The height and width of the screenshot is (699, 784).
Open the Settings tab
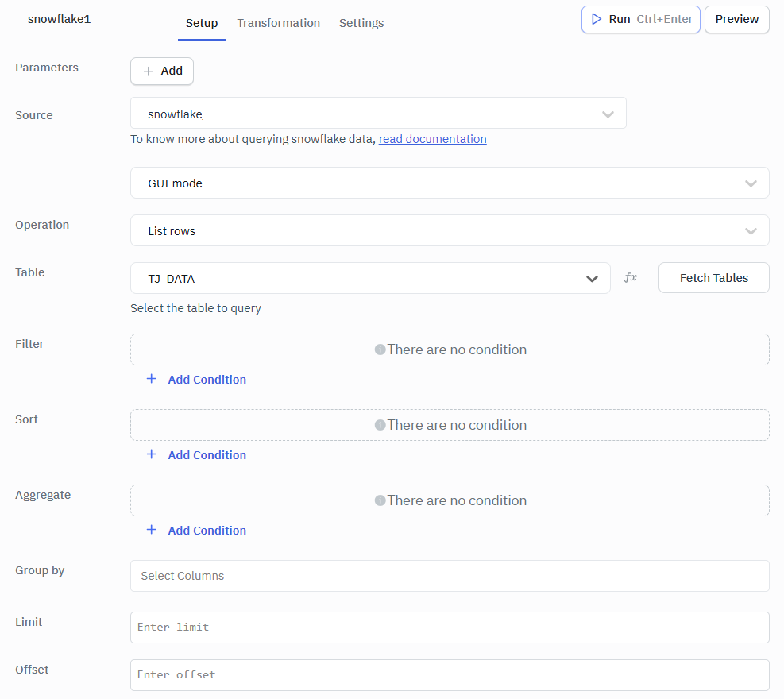point(361,23)
